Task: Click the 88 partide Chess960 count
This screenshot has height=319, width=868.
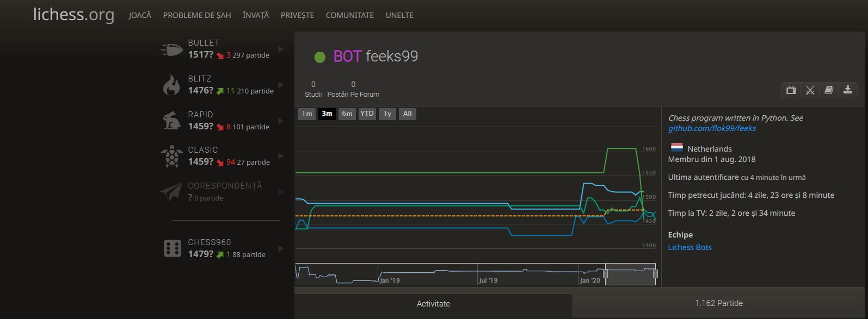Action: [249, 254]
